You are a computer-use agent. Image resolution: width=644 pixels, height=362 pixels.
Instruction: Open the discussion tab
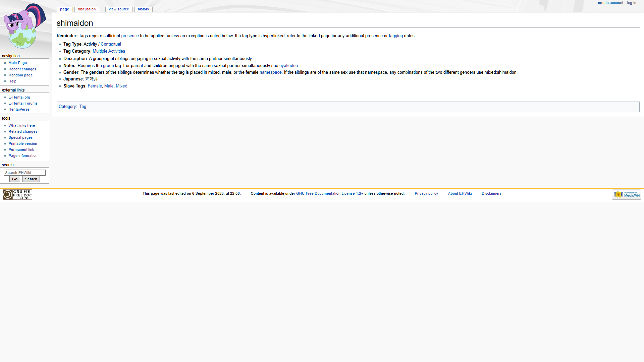87,9
